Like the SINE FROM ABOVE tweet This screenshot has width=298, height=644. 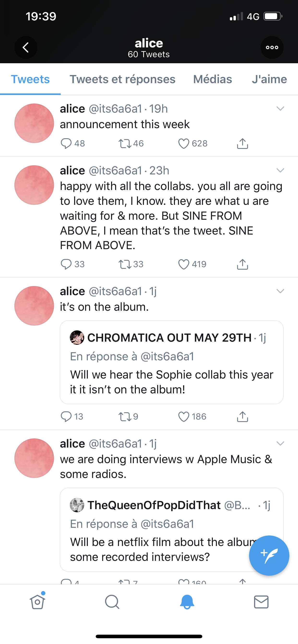click(184, 264)
